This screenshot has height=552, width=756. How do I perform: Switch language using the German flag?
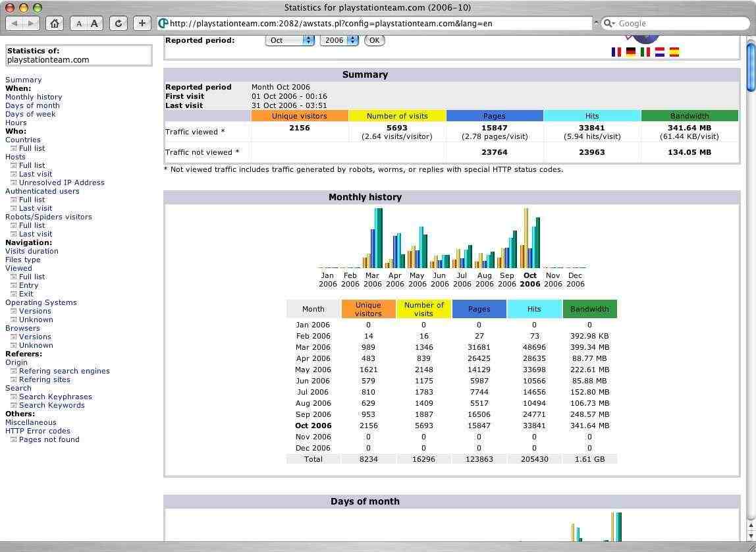pyautogui.click(x=630, y=52)
